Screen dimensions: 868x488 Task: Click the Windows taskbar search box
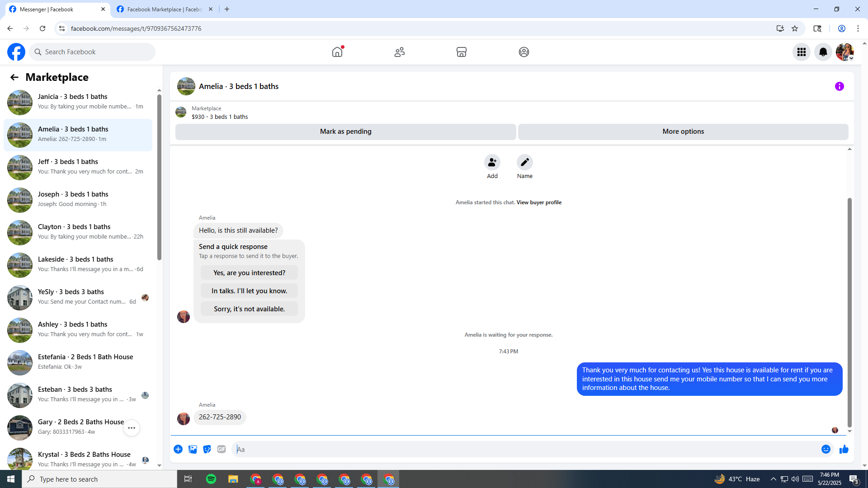[x=99, y=479]
